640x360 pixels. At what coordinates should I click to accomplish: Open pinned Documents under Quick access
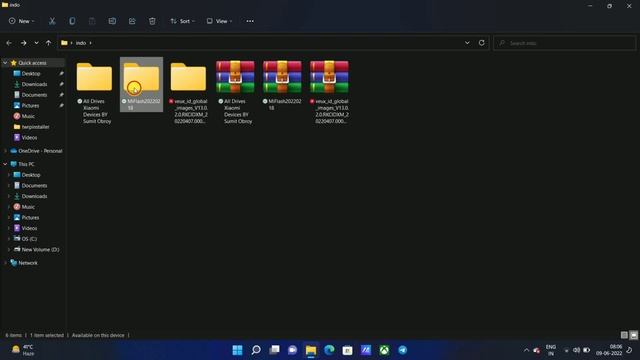tap(34, 95)
